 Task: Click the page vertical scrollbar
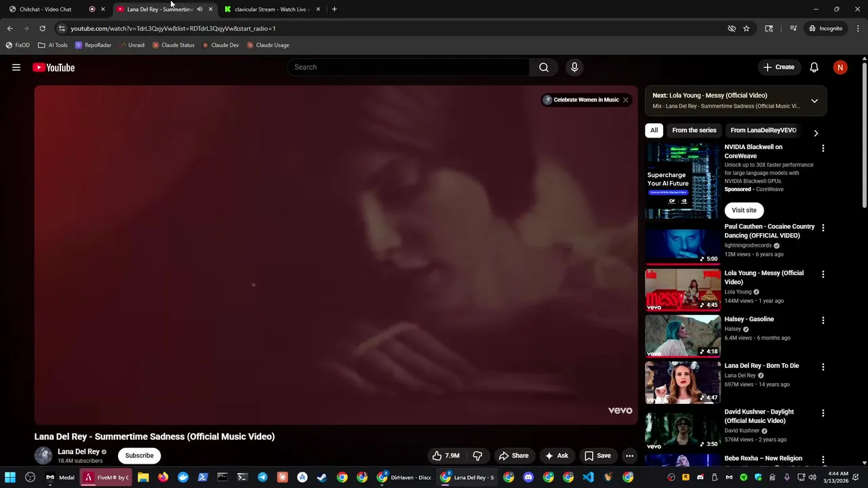pyautogui.click(x=864, y=136)
